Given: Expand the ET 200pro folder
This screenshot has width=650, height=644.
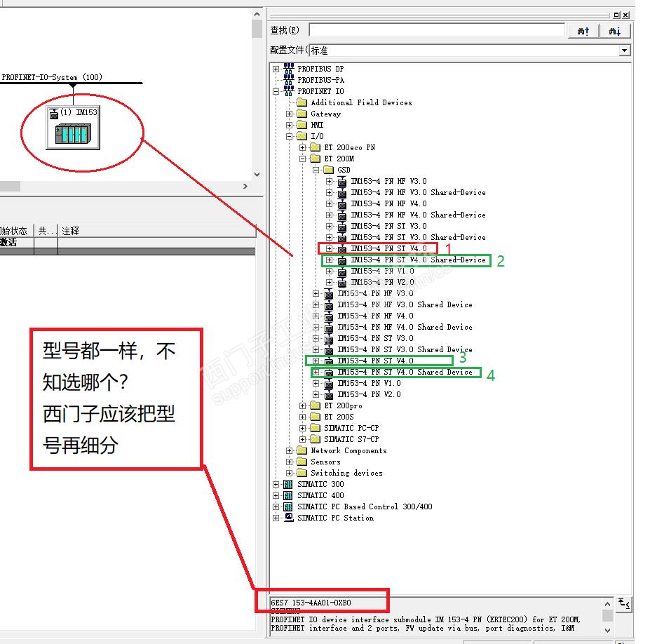Looking at the screenshot, I should [303, 405].
